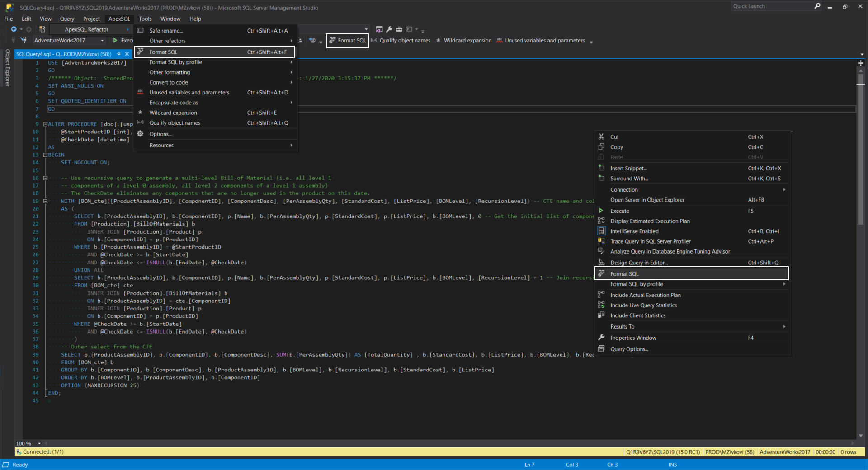
Task: Enable Include Client Statistics
Action: point(638,315)
